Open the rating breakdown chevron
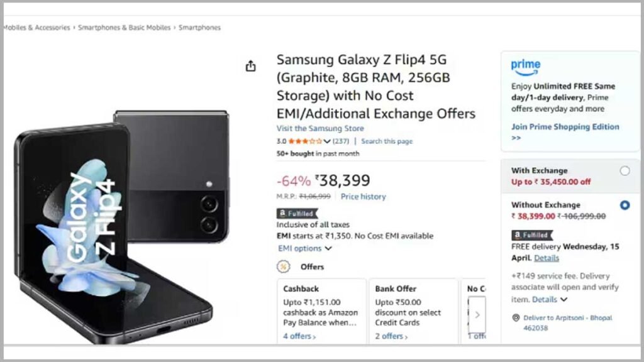Screen dimensions: 644x362 [x=327, y=141]
